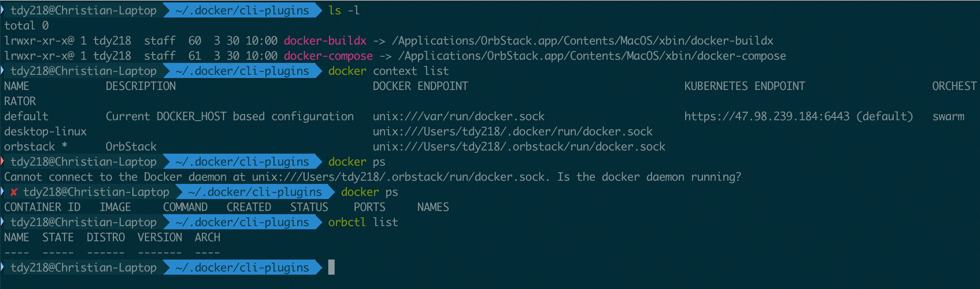The height and width of the screenshot is (289, 980).
Task: Select the "docker context list" command
Action: pos(389,71)
